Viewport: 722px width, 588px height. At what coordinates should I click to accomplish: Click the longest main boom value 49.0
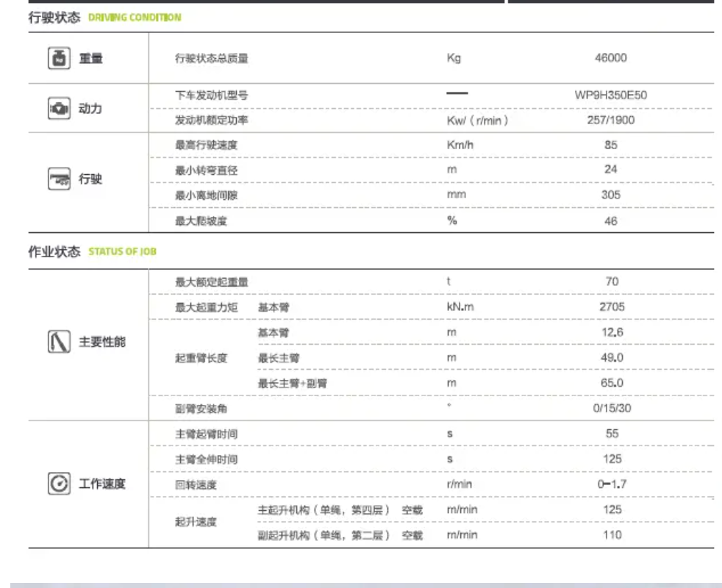[612, 357]
